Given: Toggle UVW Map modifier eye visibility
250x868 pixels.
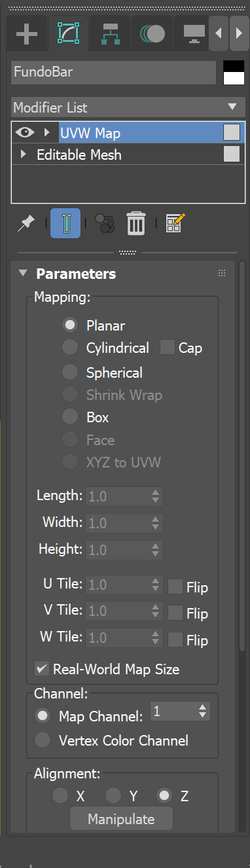Looking at the screenshot, I should [x=25, y=132].
